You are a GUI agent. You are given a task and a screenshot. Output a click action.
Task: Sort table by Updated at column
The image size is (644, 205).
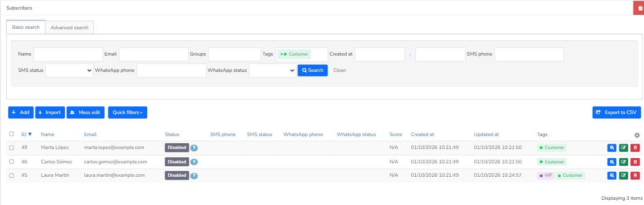486,135
